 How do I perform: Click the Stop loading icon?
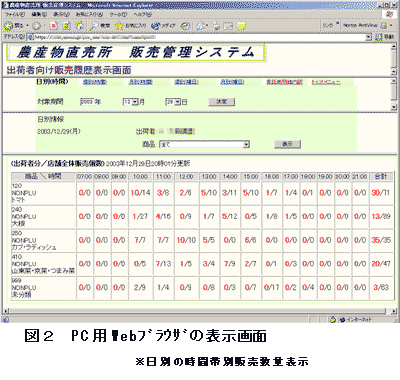point(54,26)
